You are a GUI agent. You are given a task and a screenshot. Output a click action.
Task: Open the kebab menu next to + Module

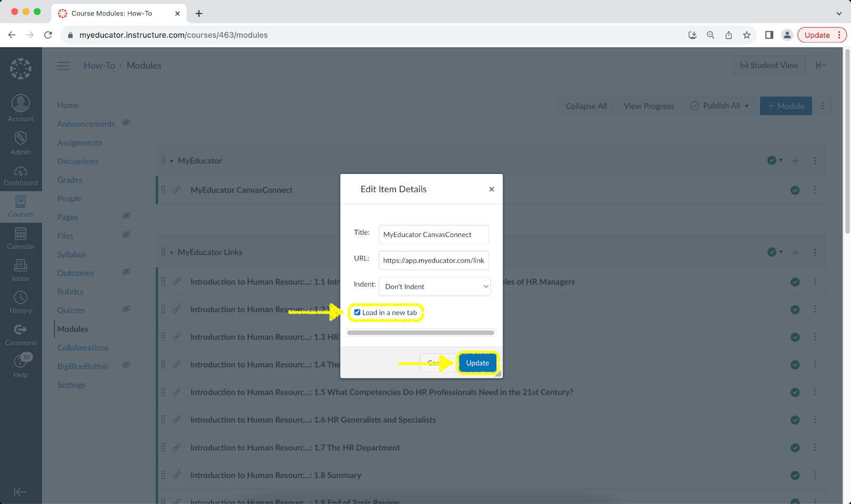(x=822, y=106)
